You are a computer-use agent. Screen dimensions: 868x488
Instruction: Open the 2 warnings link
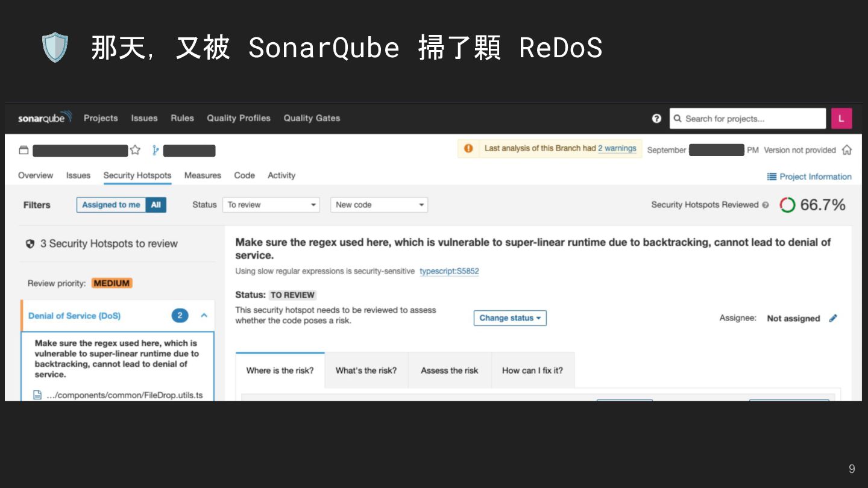(617, 148)
